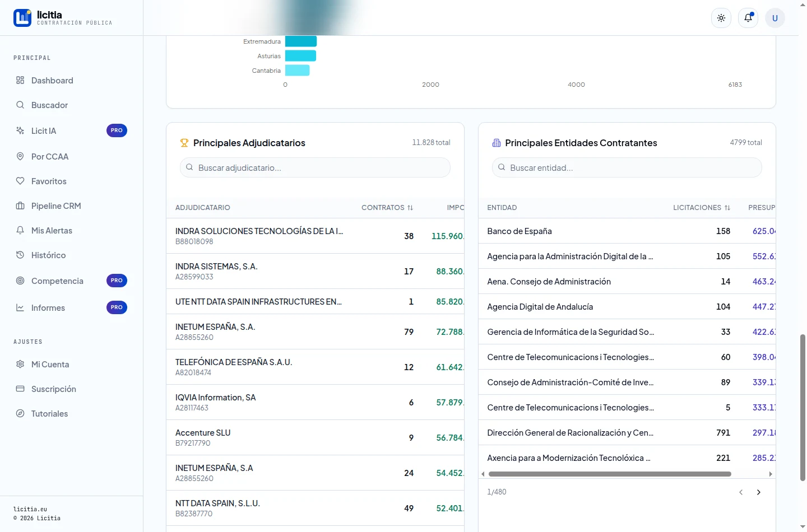Click the Cantabria bar in chart
Viewport: 807px width, 532px height.
click(297, 71)
